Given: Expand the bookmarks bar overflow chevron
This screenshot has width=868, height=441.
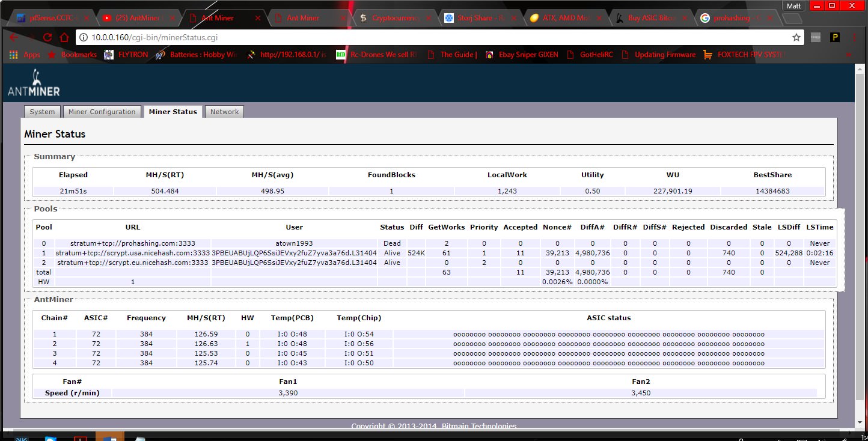Looking at the screenshot, I should 849,55.
